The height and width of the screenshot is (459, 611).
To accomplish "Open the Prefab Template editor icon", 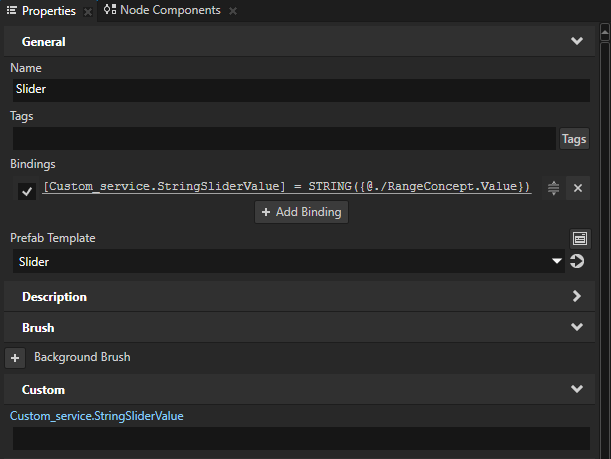I will (x=580, y=238).
